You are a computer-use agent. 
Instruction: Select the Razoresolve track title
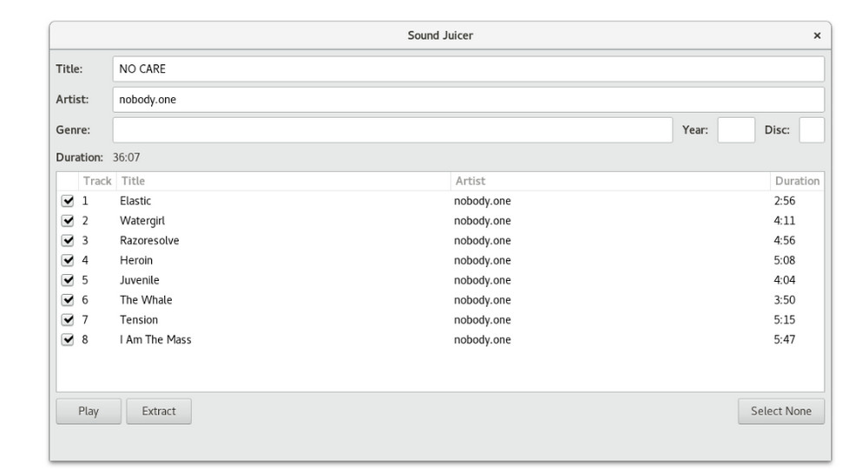point(149,240)
